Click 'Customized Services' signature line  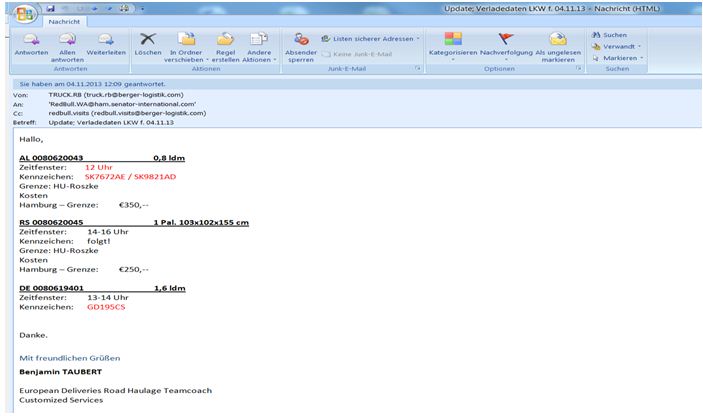click(x=61, y=400)
